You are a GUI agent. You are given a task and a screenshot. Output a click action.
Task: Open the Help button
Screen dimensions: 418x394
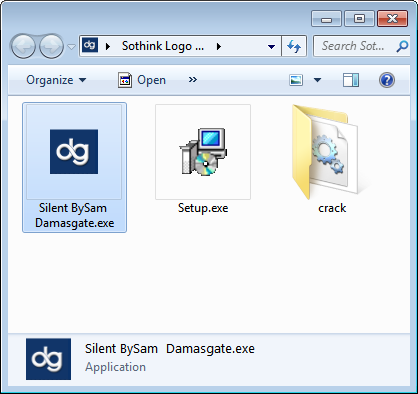(387, 80)
